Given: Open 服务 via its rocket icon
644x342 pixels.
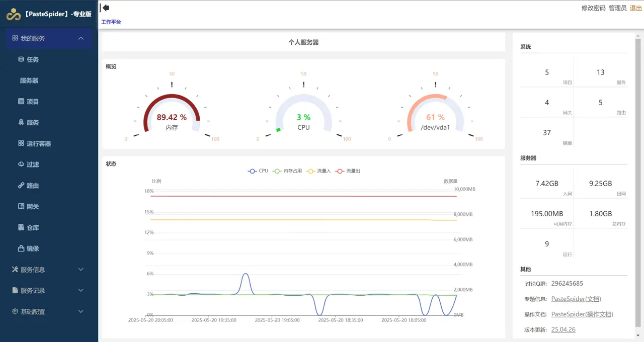Looking at the screenshot, I should 21,122.
